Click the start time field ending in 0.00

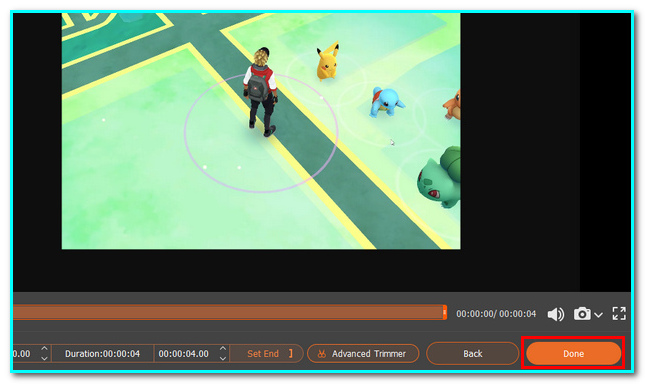click(x=26, y=354)
